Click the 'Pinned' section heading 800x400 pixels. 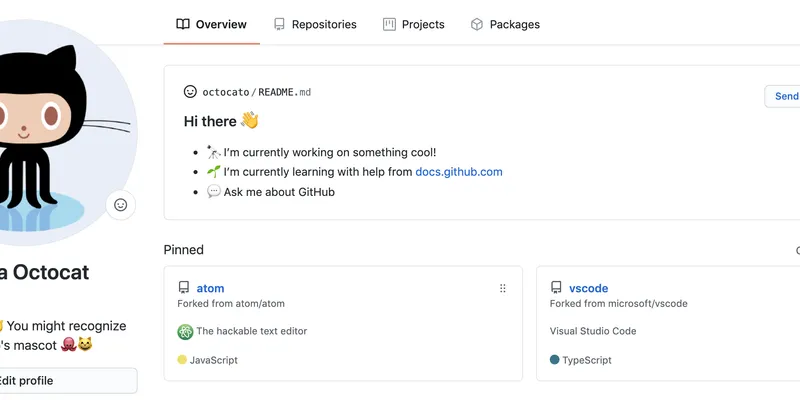(184, 249)
